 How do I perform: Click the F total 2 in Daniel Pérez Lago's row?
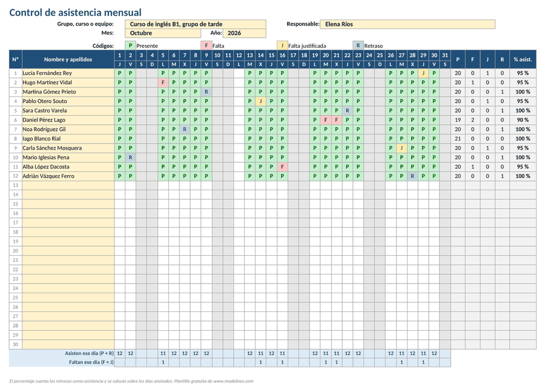point(473,120)
